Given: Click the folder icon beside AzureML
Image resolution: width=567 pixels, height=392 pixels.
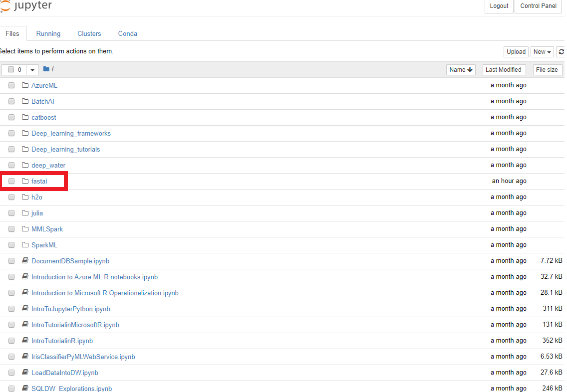Looking at the screenshot, I should point(25,85).
